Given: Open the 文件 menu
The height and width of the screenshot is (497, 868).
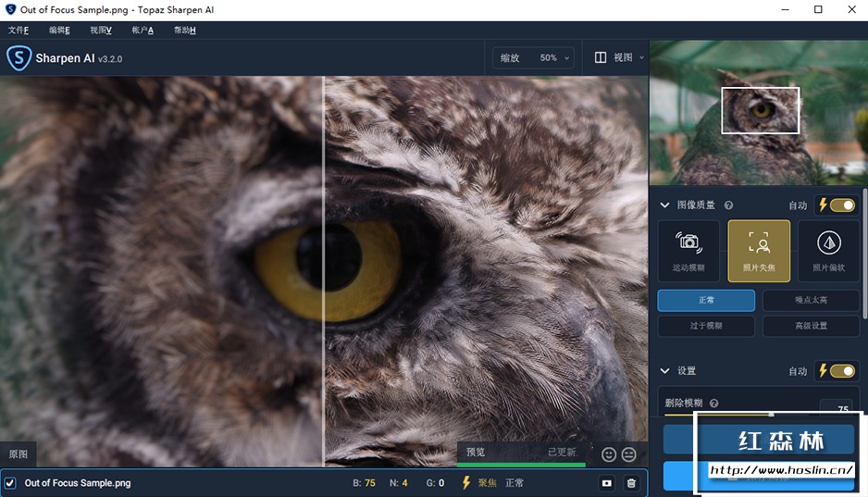Looking at the screenshot, I should click(19, 31).
